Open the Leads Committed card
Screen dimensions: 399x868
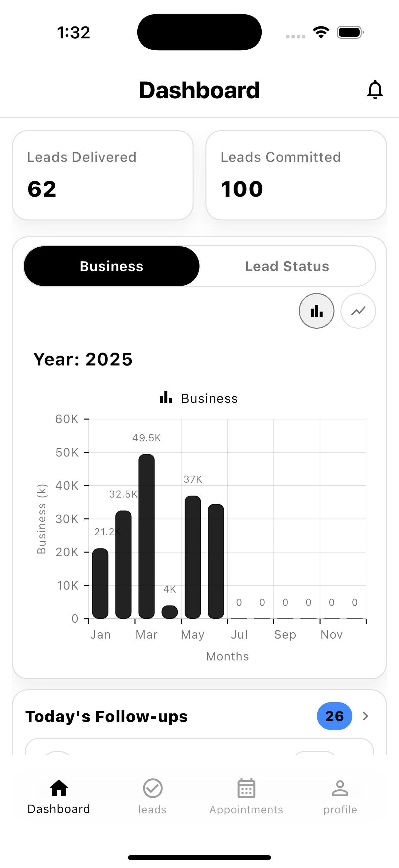point(296,175)
